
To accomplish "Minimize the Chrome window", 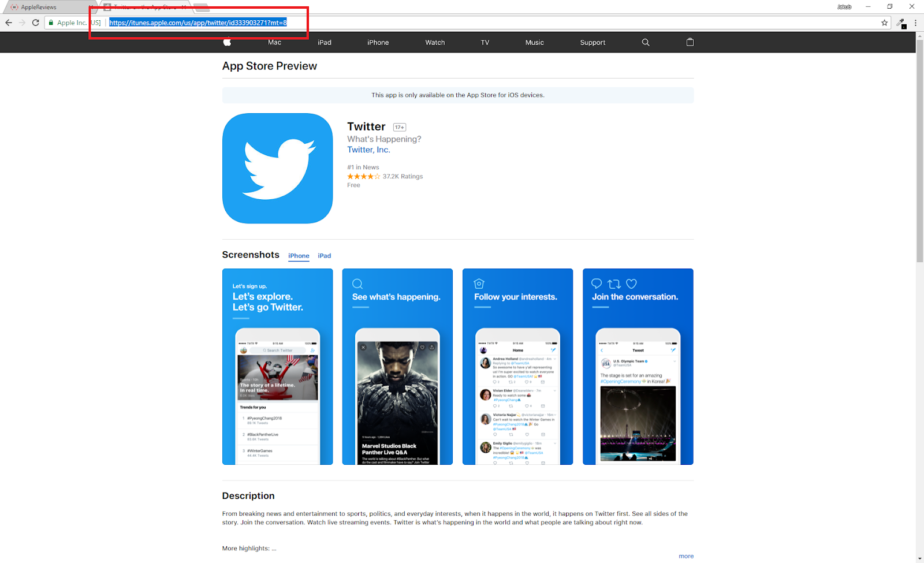I will pyautogui.click(x=868, y=7).
